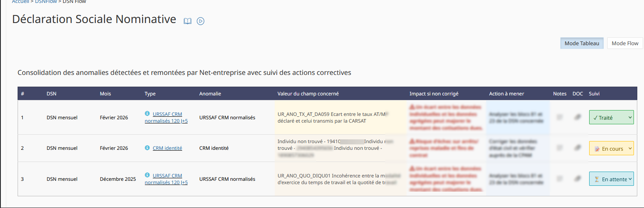Image resolution: width=644 pixels, height=208 pixels.
Task: Click the play video icon near the title
Action: (201, 21)
